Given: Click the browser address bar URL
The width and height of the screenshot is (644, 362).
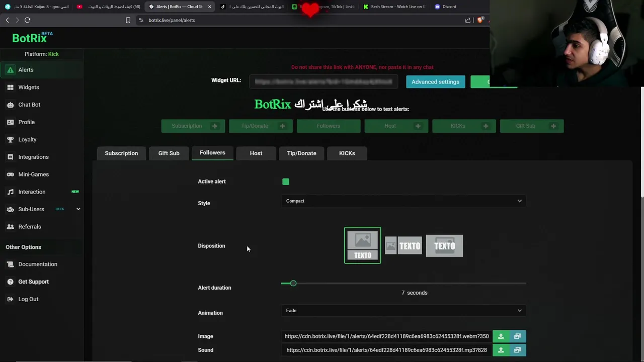Looking at the screenshot, I should [172, 20].
